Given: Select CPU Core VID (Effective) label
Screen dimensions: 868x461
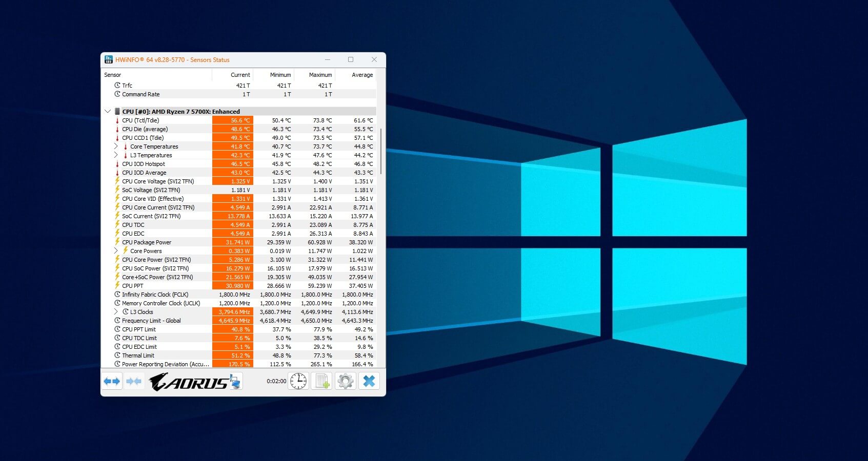Looking at the screenshot, I should pos(153,199).
